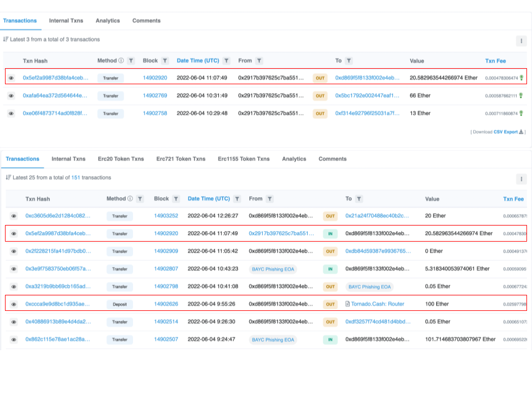The width and height of the screenshot is (532, 399).
Task: Open three-dot options menu of top panel
Action: (521, 41)
